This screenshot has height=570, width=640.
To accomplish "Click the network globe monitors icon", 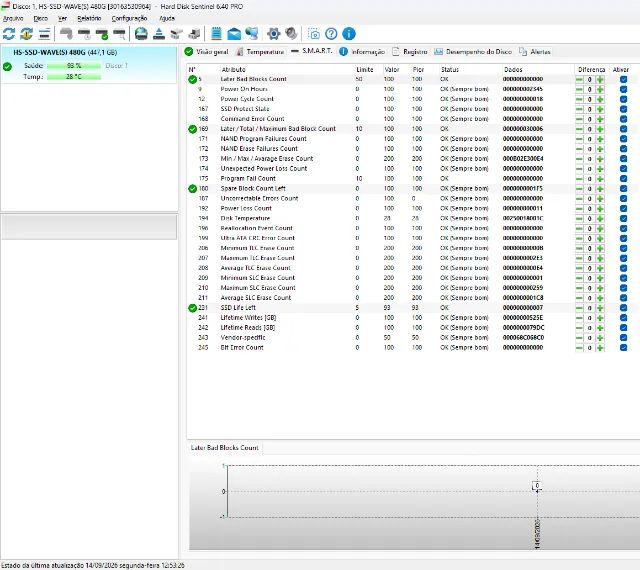I will tap(252, 34).
